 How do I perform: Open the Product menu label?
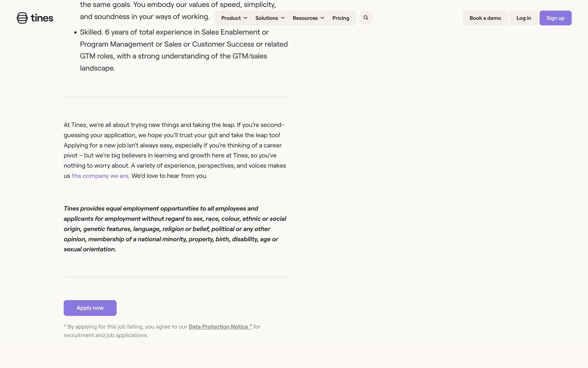pyautogui.click(x=231, y=18)
